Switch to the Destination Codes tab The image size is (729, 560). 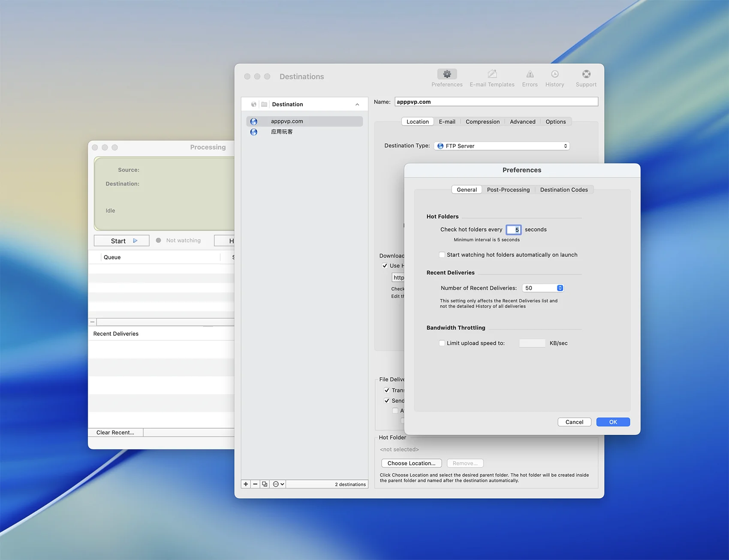[x=563, y=190]
